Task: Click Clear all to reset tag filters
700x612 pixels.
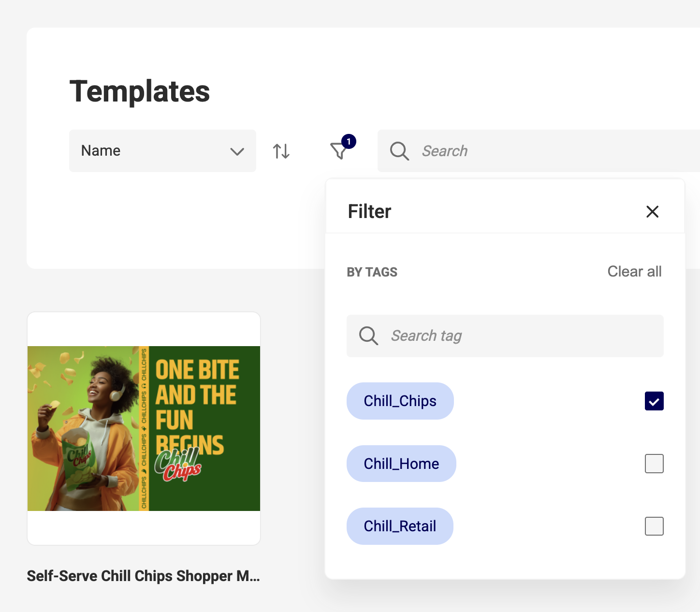Action: pyautogui.click(x=634, y=271)
